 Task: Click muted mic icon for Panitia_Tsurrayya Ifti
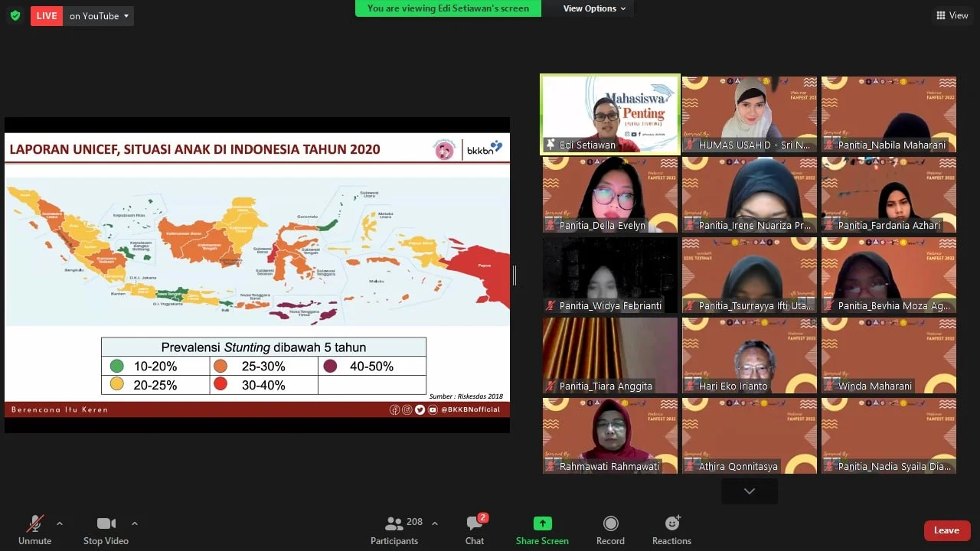pos(690,305)
